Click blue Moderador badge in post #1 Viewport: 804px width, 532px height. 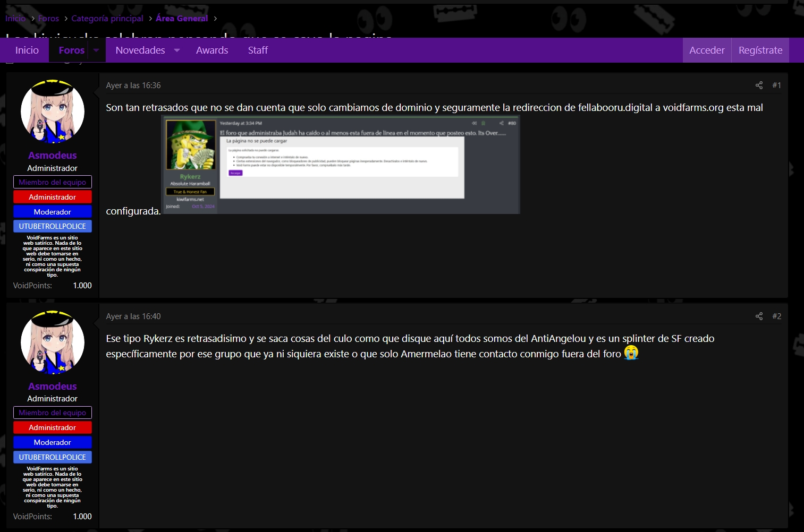[53, 212]
